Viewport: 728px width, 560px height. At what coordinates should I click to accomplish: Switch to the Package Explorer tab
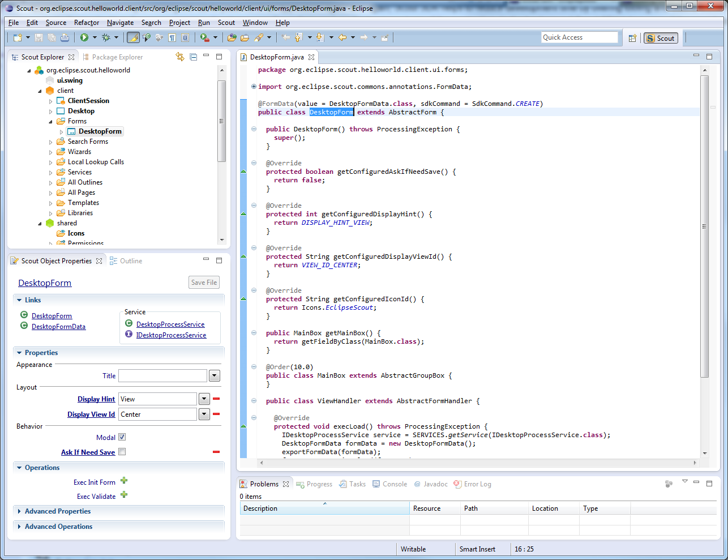[x=112, y=57]
